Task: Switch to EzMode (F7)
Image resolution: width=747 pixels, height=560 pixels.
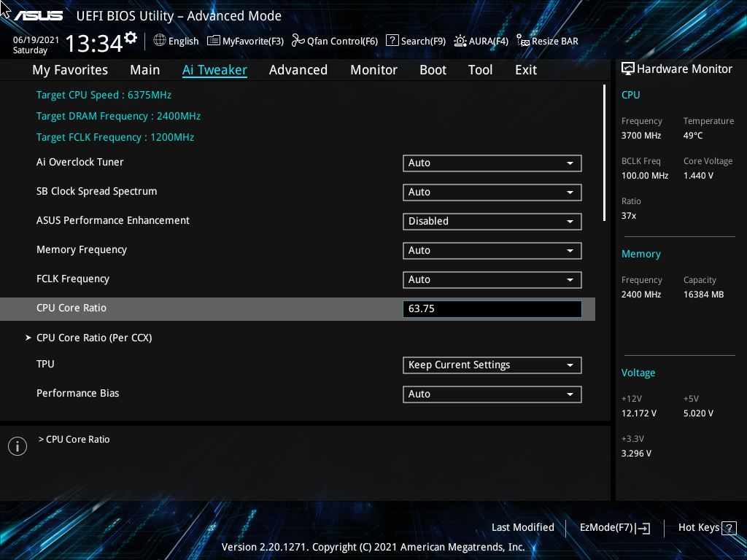Action: pos(614,527)
